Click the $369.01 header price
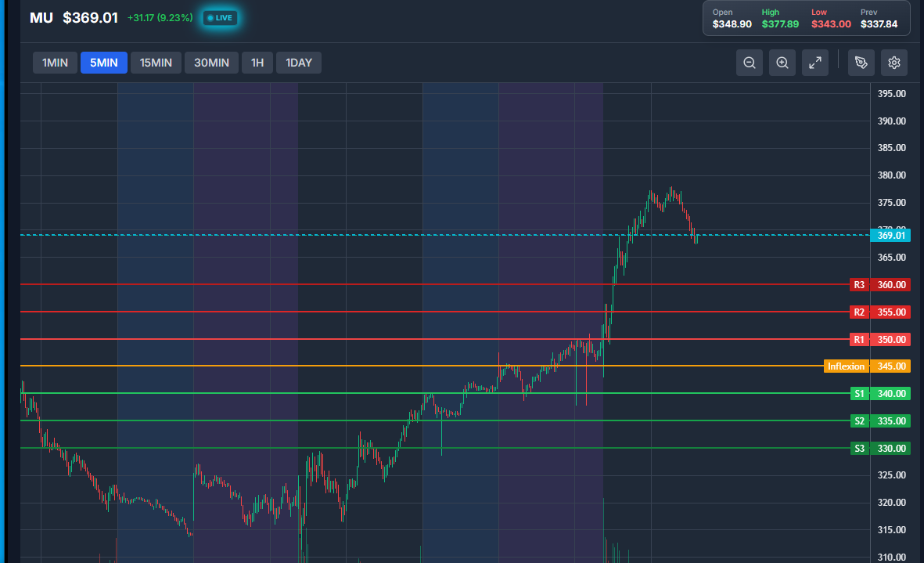 coord(90,18)
